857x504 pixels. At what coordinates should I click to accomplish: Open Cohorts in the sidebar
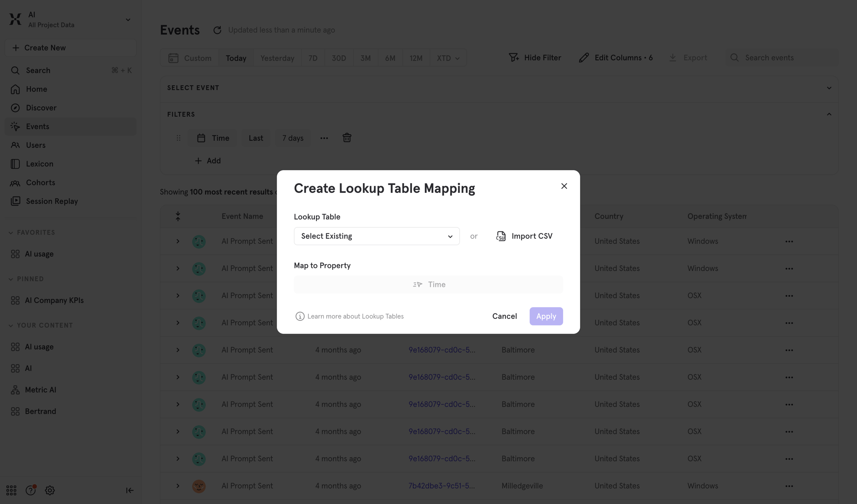point(70,182)
